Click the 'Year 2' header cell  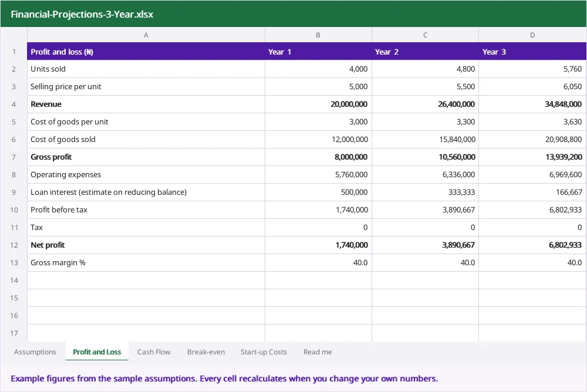tap(425, 51)
